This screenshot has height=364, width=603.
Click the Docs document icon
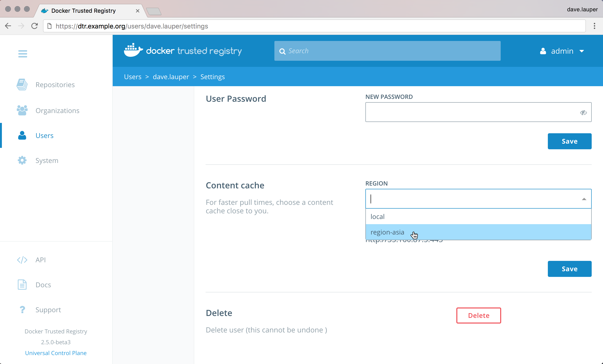point(22,285)
